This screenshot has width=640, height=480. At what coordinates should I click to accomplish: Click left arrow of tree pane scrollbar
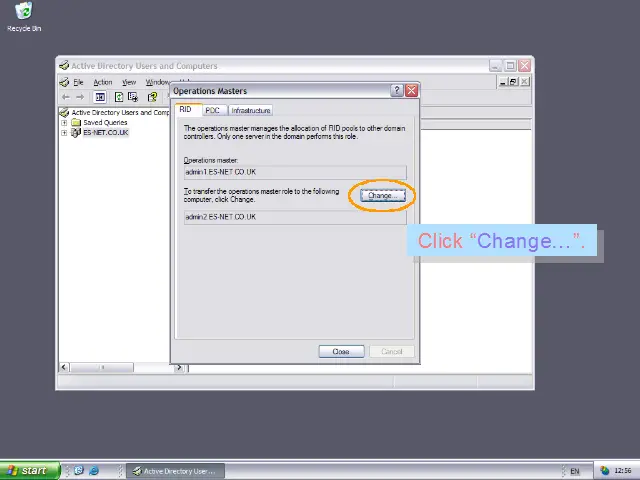pos(64,367)
